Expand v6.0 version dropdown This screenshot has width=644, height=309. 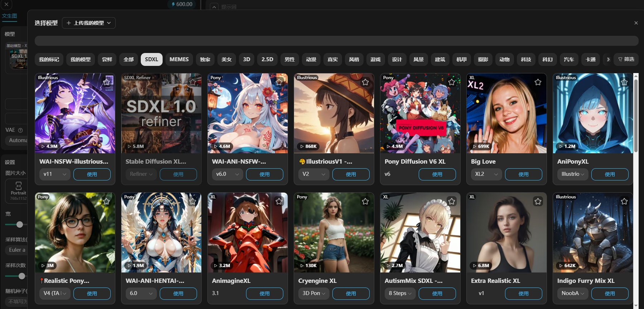pos(227,174)
